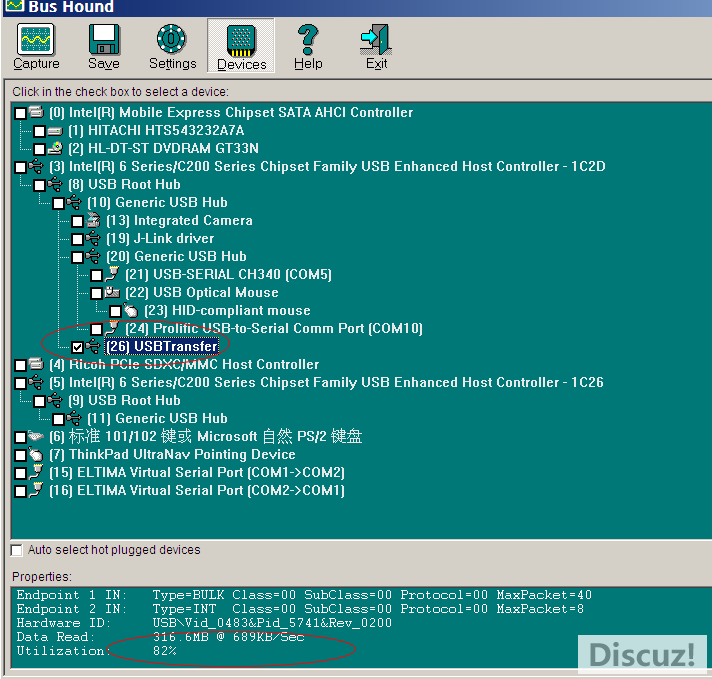
Task: Enable Auto select hot plugged devices
Action: (17, 550)
